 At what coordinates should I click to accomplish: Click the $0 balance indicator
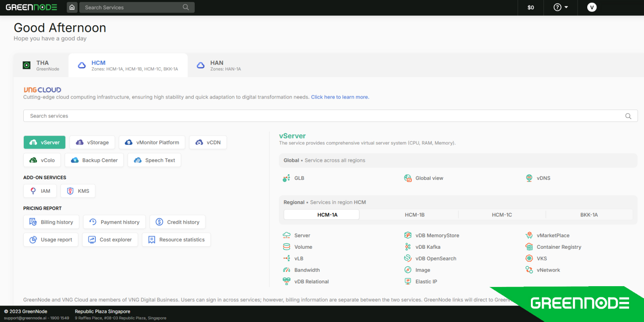tap(530, 7)
